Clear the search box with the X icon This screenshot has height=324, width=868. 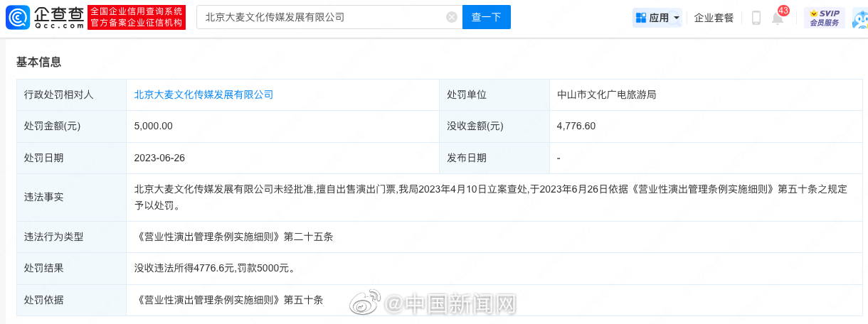pyautogui.click(x=452, y=17)
